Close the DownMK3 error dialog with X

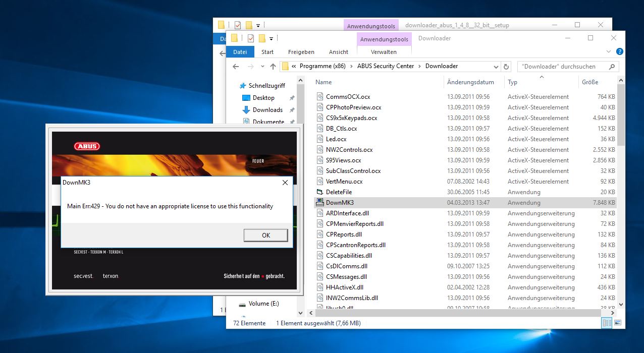(x=285, y=183)
